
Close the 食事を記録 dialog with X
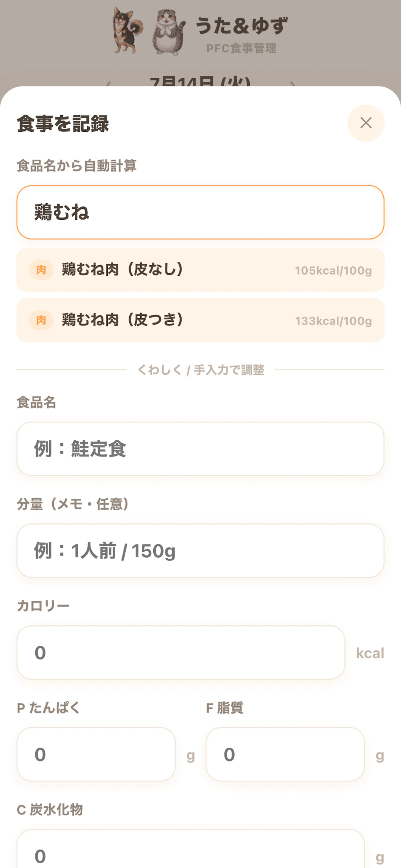[x=366, y=123]
